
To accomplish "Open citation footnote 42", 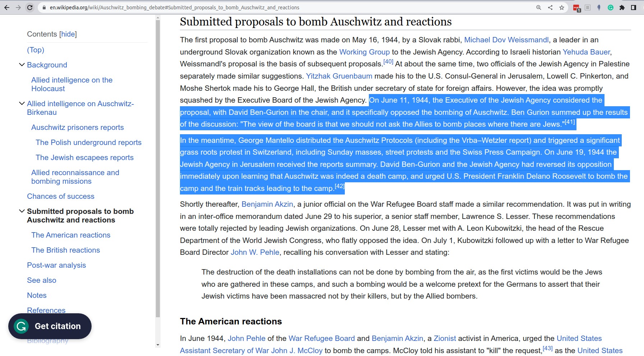I will 339,186.
